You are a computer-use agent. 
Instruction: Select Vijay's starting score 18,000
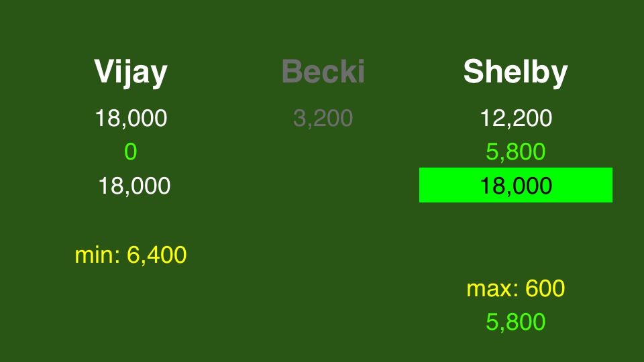[131, 118]
